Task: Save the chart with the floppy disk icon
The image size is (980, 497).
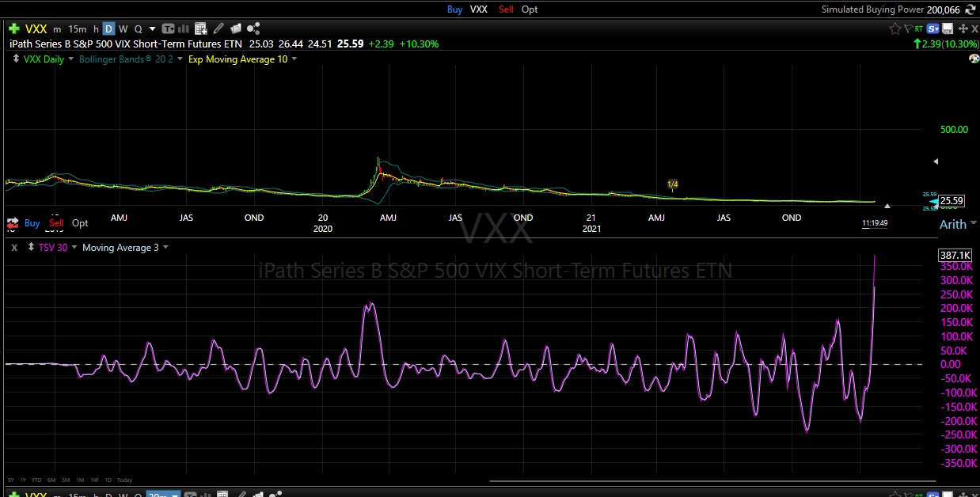Action: 948,28
